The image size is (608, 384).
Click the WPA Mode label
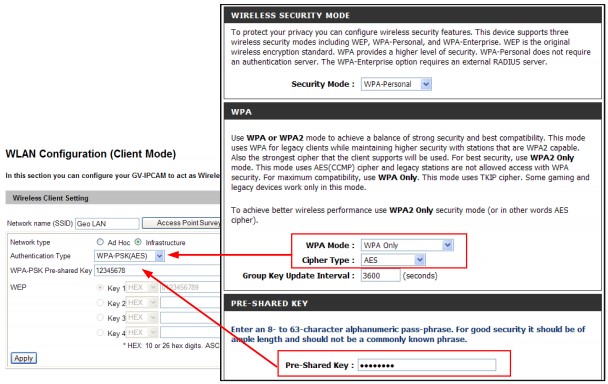click(x=330, y=245)
